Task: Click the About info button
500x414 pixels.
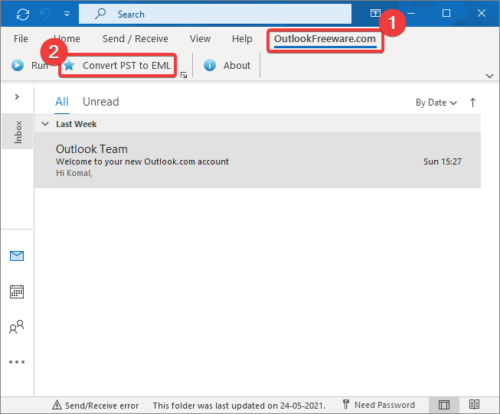Action: (227, 65)
